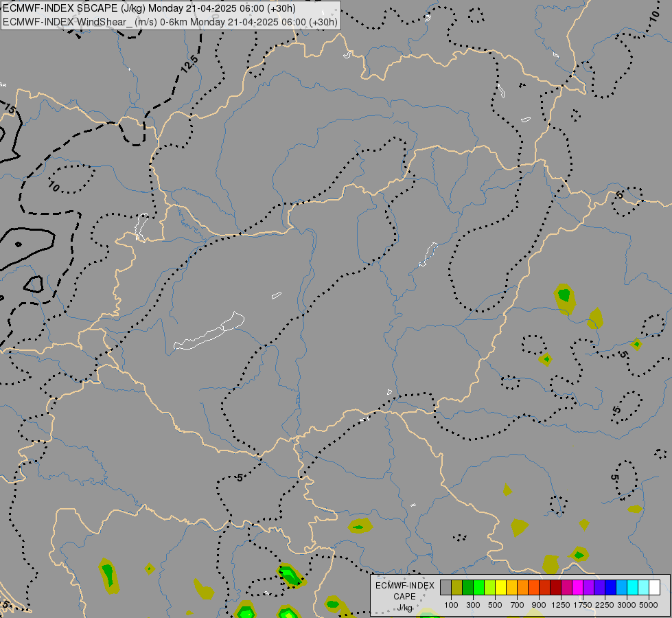
Task: Click the violet swatch right of 1750
Action: pos(588,588)
